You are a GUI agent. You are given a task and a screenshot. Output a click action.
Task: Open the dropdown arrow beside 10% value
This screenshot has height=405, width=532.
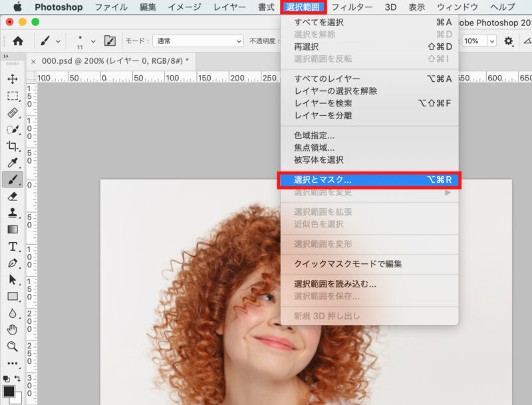[491, 41]
